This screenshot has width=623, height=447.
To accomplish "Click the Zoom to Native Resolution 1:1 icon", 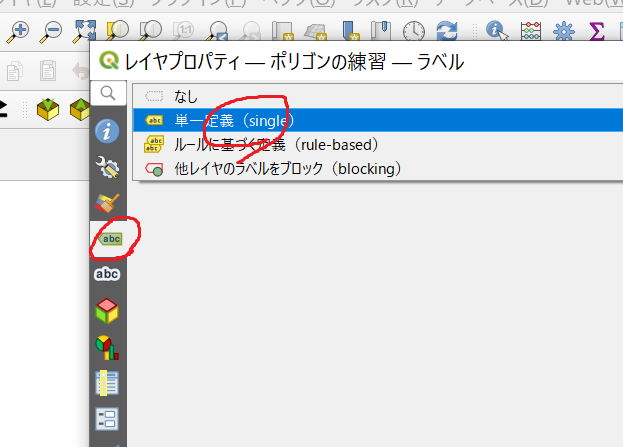I will pos(183,31).
